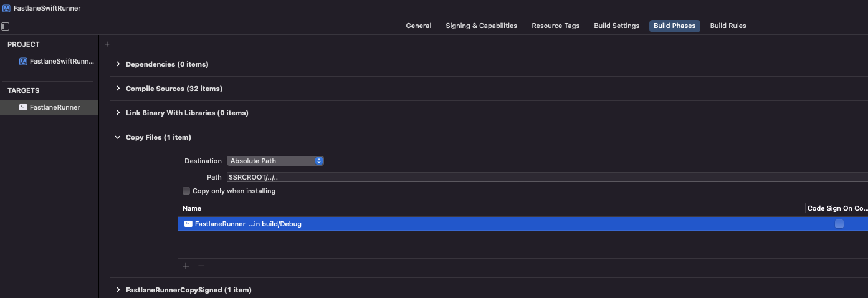868x298 pixels.
Task: Click the FastlaneRunner target terminal icon
Action: (x=23, y=107)
